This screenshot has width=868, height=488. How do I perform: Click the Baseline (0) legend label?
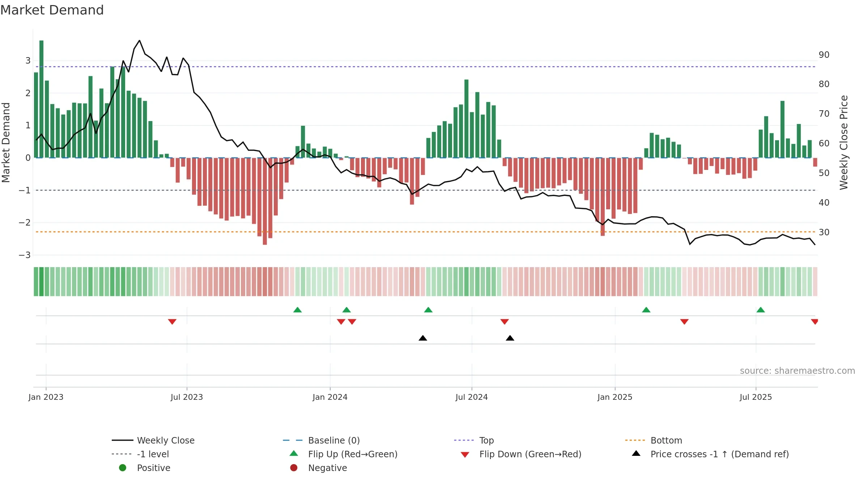[334, 440]
